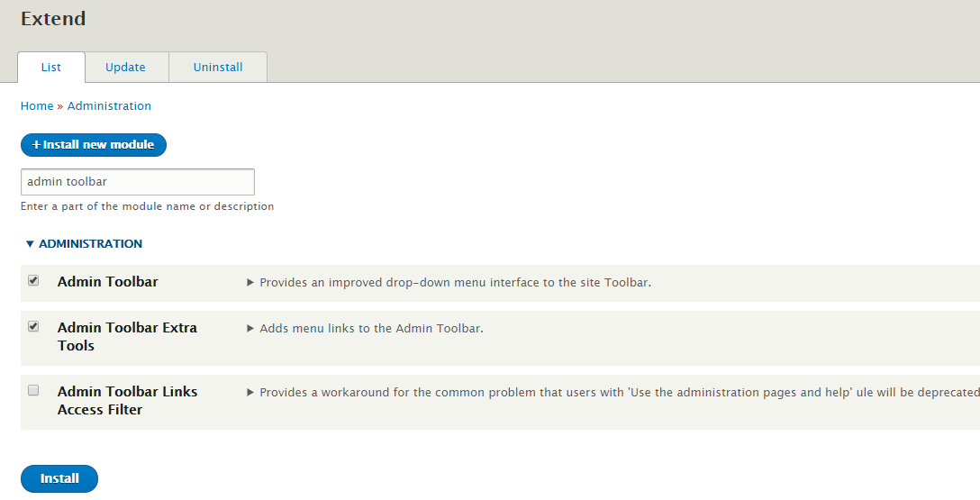Switch to the Update tab
980x500 pixels.
click(126, 67)
